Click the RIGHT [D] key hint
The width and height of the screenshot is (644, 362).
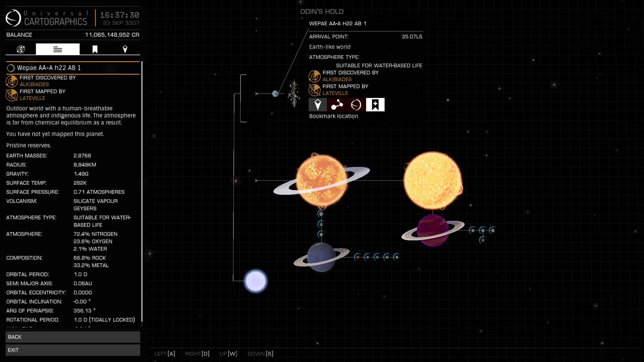[x=197, y=354]
